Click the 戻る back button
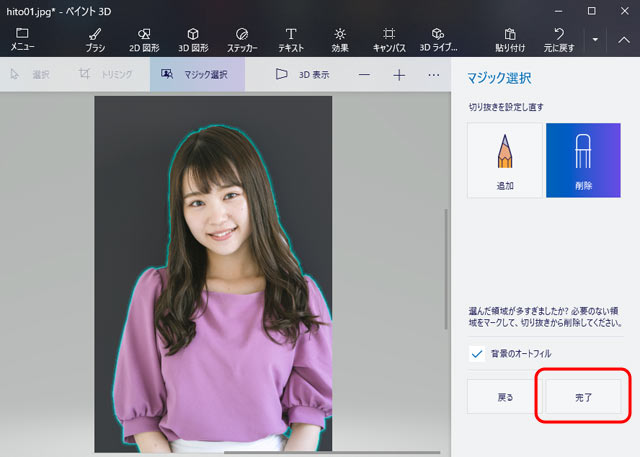The width and height of the screenshot is (640, 457). 505,397
